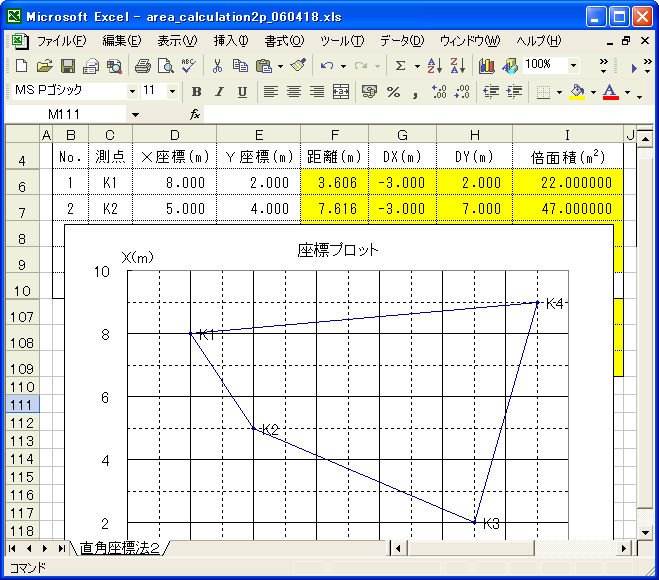Paste from clipboard icon
Viewport: 659px width, 580px height.
(264, 66)
